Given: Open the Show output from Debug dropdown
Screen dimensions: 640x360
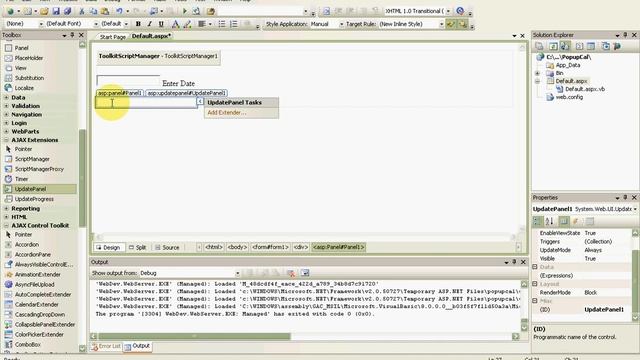Looking at the screenshot, I should tap(237, 273).
